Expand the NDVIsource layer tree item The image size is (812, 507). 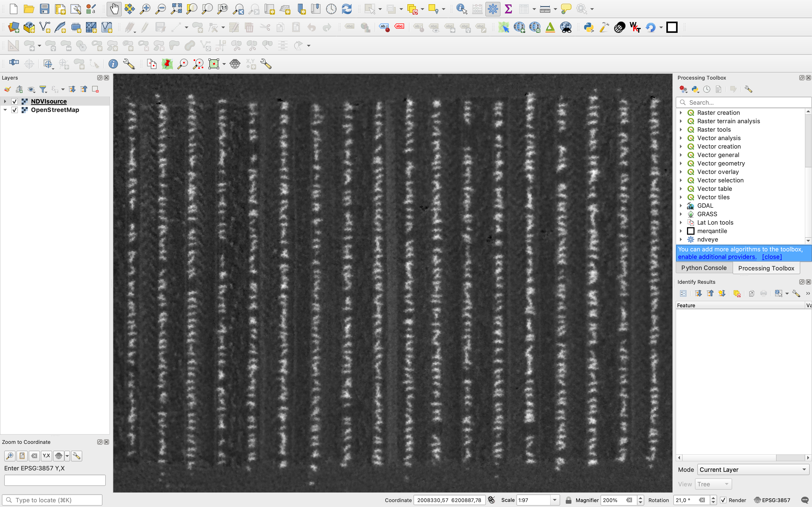tap(5, 101)
